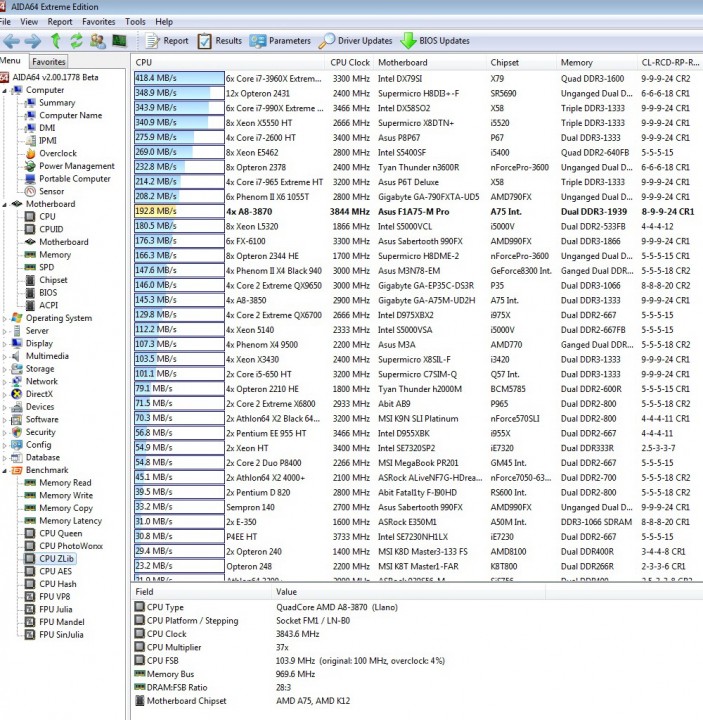Click the Back arrow toolbar icon

[11, 41]
